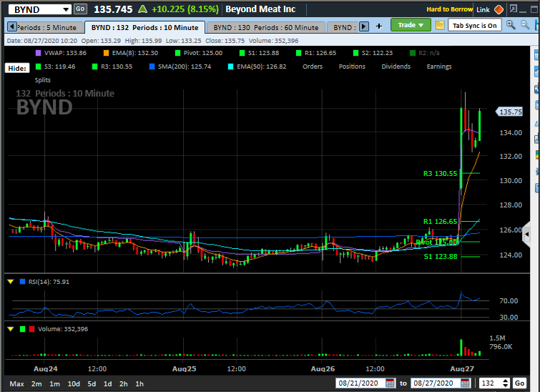Toggle Orders display on chart

pyautogui.click(x=313, y=67)
